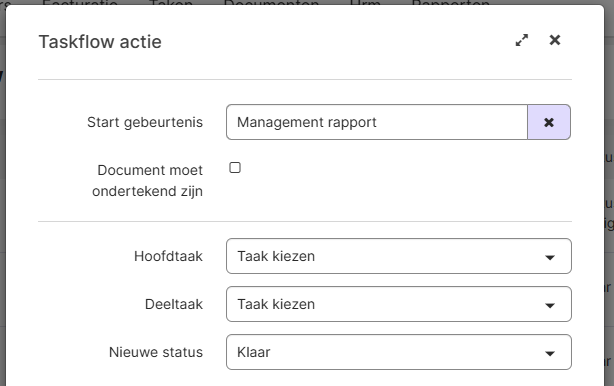Open the Rapporten menu behind the dialog
The width and height of the screenshot is (614, 386).
[x=451, y=3]
